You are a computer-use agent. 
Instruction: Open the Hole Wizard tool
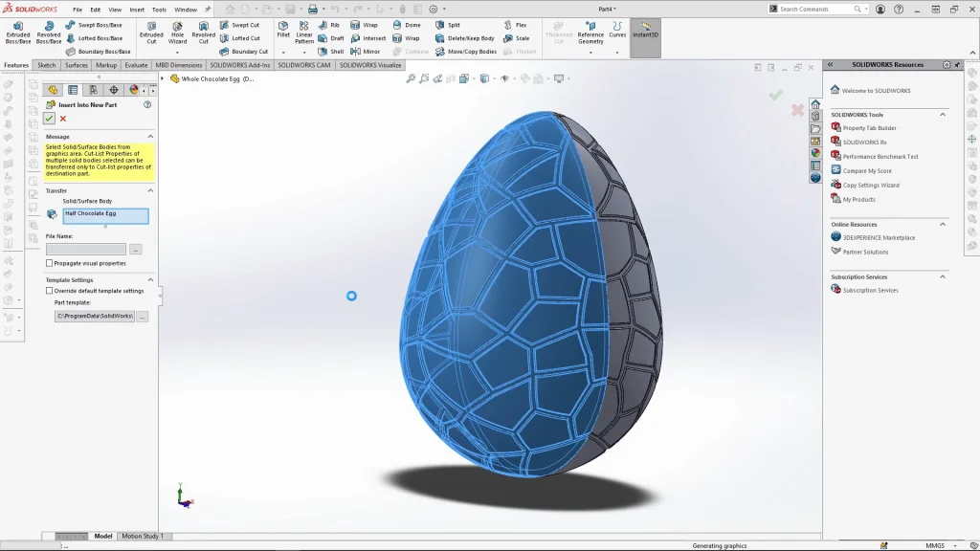[177, 32]
